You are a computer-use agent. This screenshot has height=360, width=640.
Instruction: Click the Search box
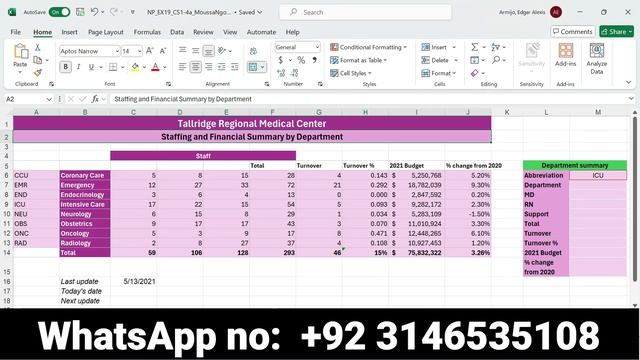[x=365, y=12]
